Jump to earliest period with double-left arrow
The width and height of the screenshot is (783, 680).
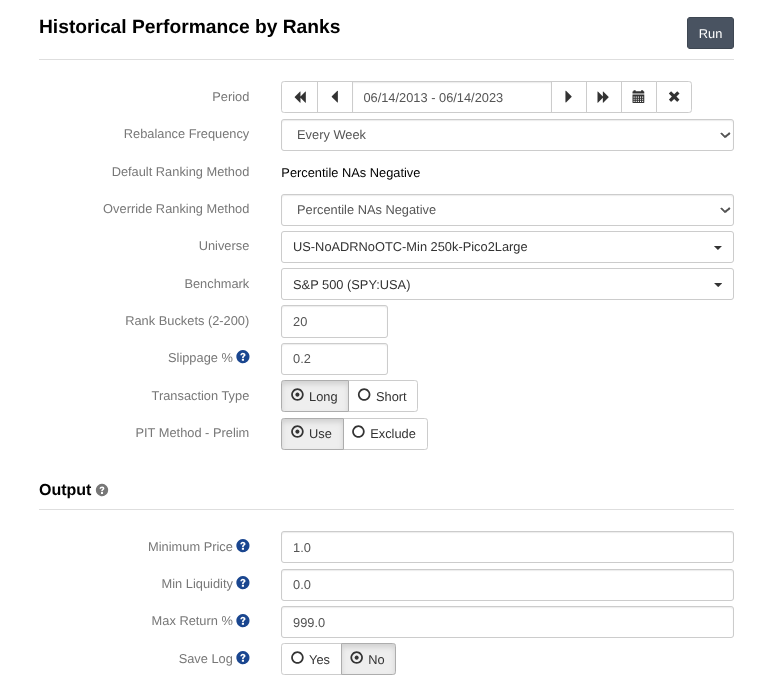(x=300, y=97)
